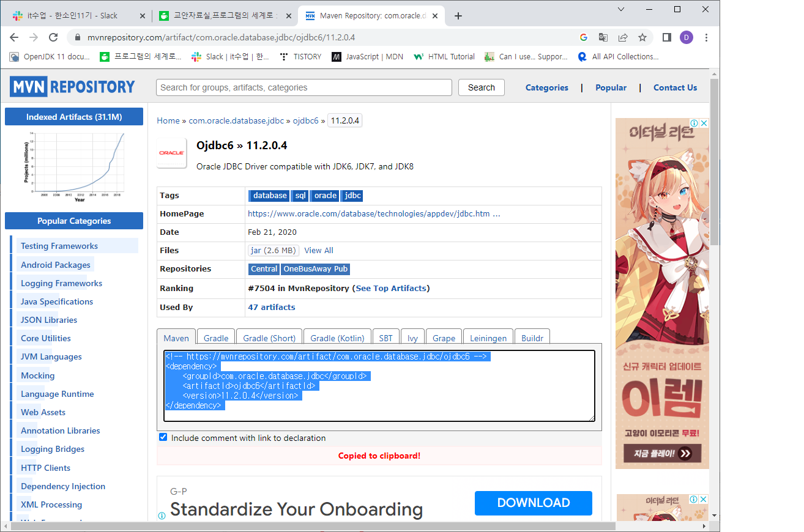Click com.oracle.database.jdbc breadcrumb link
804x532 pixels.
(x=236, y=120)
